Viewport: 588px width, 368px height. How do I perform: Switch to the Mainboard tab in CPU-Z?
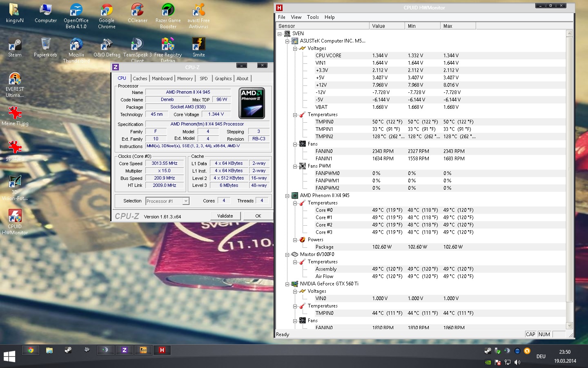pyautogui.click(x=162, y=79)
